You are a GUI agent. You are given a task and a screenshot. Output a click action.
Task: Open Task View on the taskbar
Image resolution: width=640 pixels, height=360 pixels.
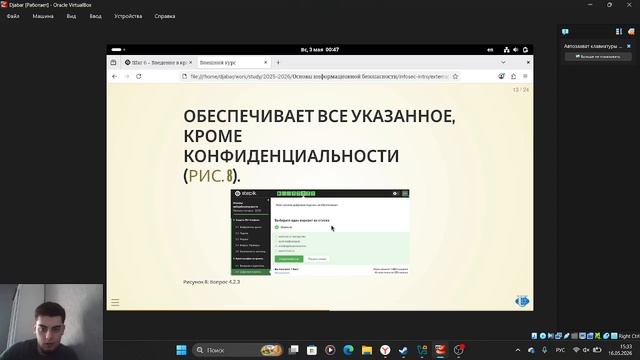[x=293, y=350]
